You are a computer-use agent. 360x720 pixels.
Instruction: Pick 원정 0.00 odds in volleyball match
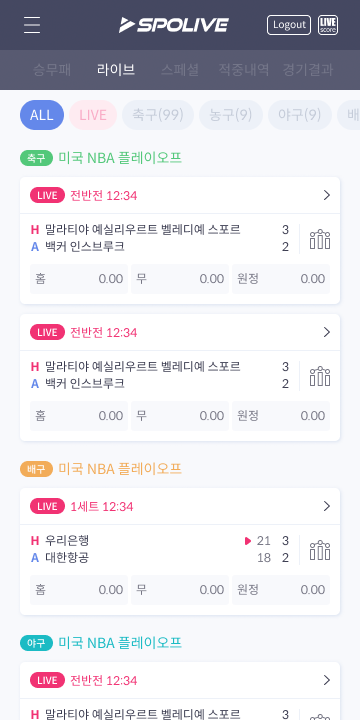[x=281, y=590]
